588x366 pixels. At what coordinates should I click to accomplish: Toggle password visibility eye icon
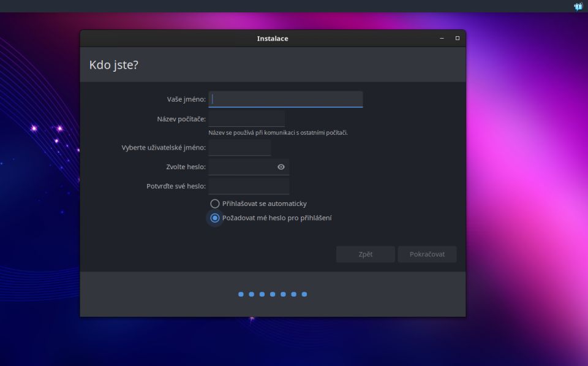pyautogui.click(x=281, y=167)
